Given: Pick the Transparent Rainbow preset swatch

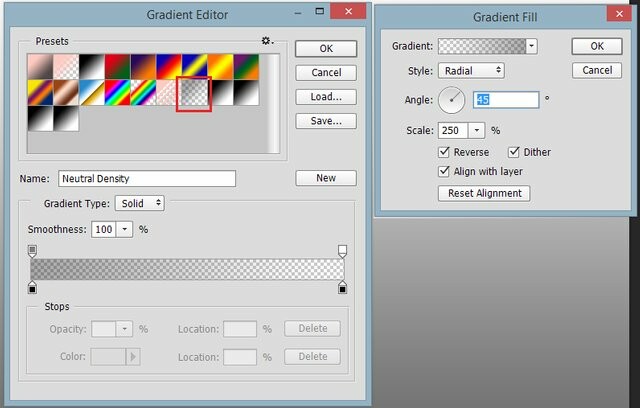Looking at the screenshot, I should click(x=143, y=93).
